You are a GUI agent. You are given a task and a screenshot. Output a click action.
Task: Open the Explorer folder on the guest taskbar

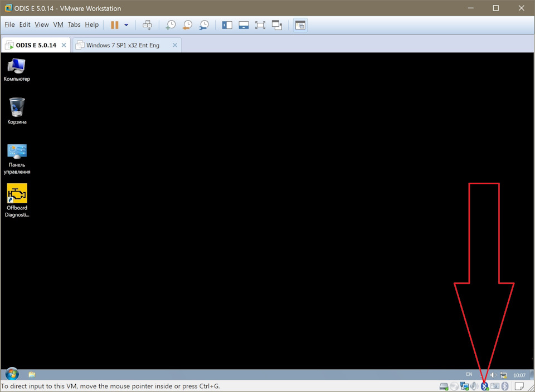click(32, 375)
